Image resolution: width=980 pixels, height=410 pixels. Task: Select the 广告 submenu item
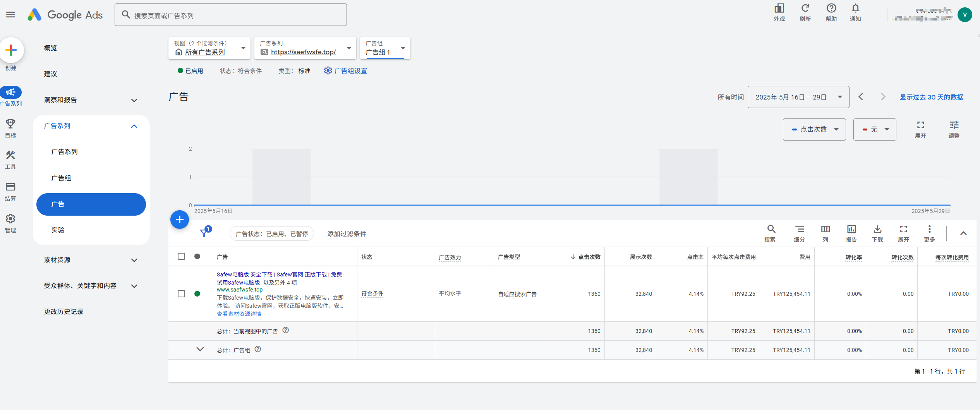[x=91, y=204]
